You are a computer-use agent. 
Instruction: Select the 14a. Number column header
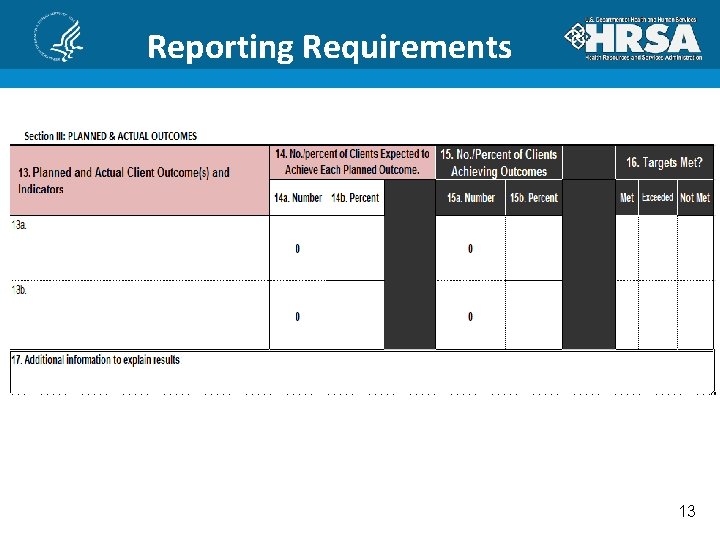[298, 198]
